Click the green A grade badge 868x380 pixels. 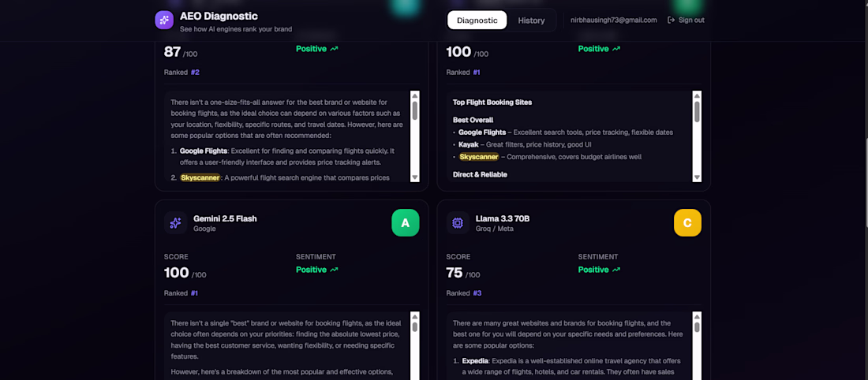[x=406, y=223]
